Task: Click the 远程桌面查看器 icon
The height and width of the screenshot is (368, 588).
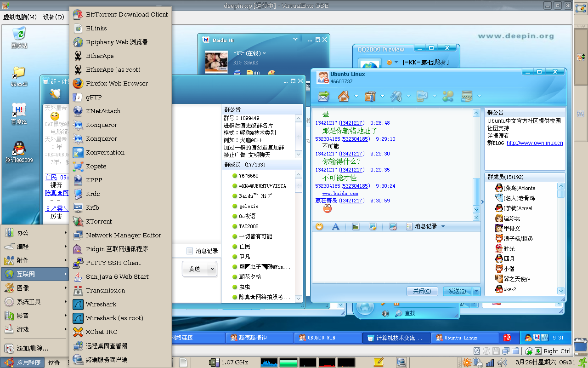Action: pyautogui.click(x=78, y=345)
